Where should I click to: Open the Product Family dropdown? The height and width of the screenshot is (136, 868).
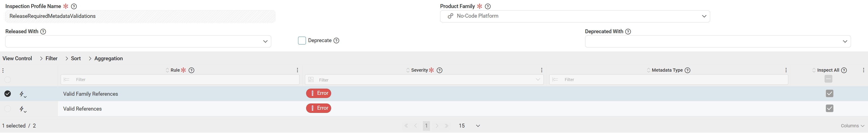[x=575, y=16]
